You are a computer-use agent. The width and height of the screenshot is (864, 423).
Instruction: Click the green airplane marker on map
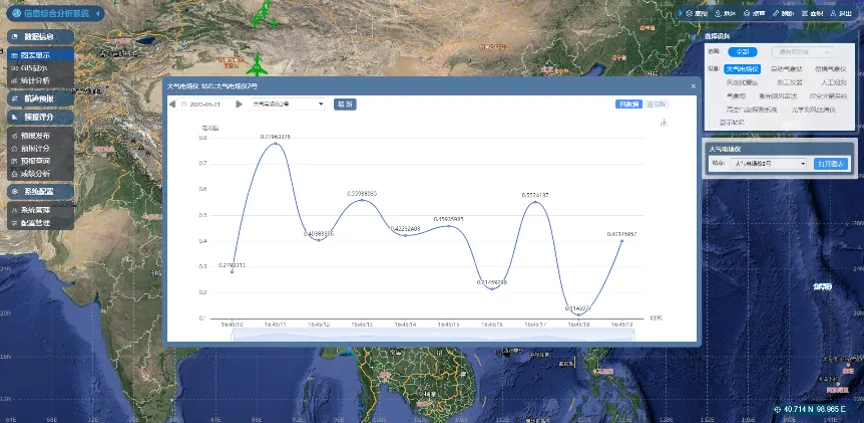pos(258,67)
